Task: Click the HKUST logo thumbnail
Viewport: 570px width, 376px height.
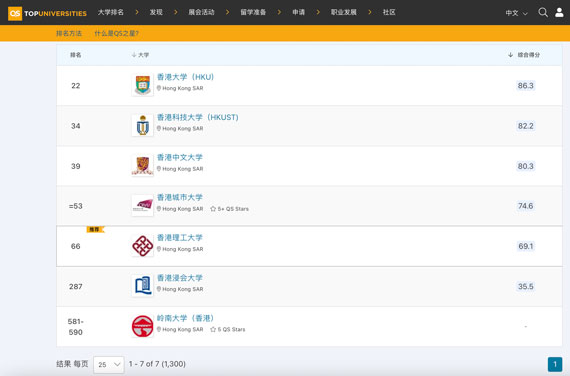Action: pos(142,125)
